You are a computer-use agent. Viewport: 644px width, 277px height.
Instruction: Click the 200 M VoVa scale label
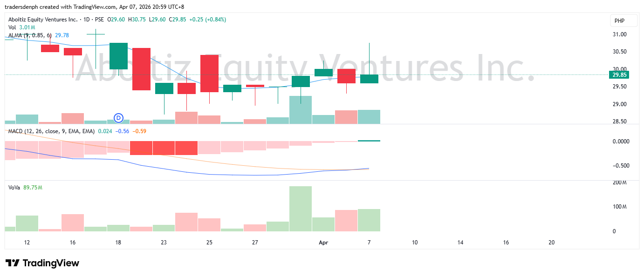click(619, 182)
